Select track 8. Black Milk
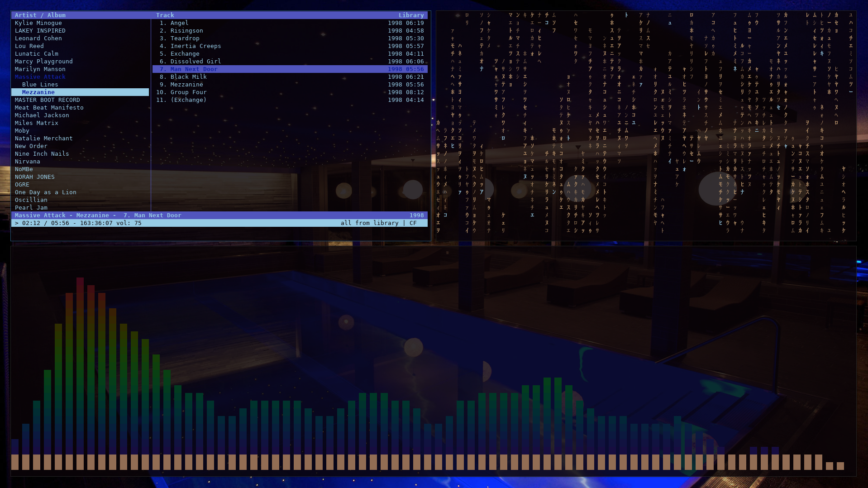 point(290,77)
